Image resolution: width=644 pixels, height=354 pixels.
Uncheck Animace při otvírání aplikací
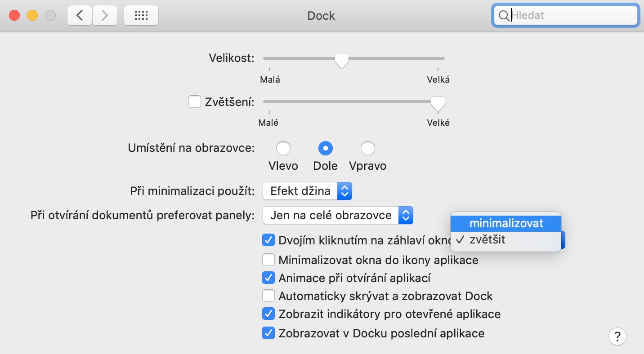pyautogui.click(x=268, y=278)
